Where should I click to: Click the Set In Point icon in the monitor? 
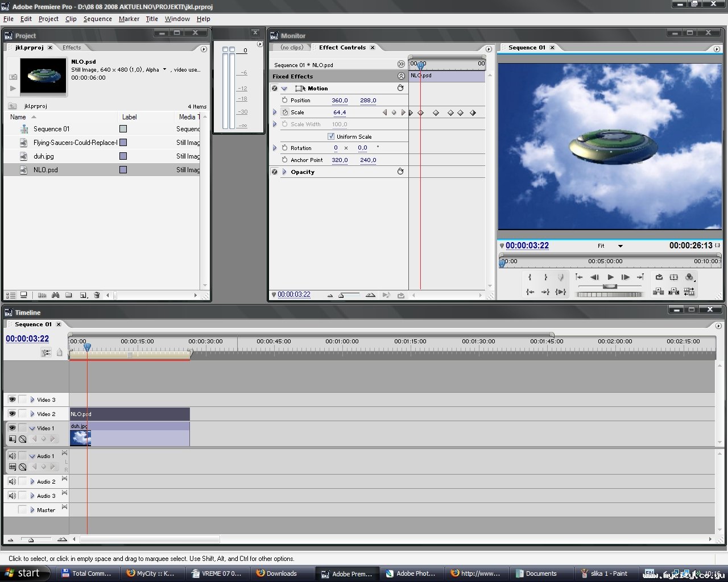click(x=530, y=277)
